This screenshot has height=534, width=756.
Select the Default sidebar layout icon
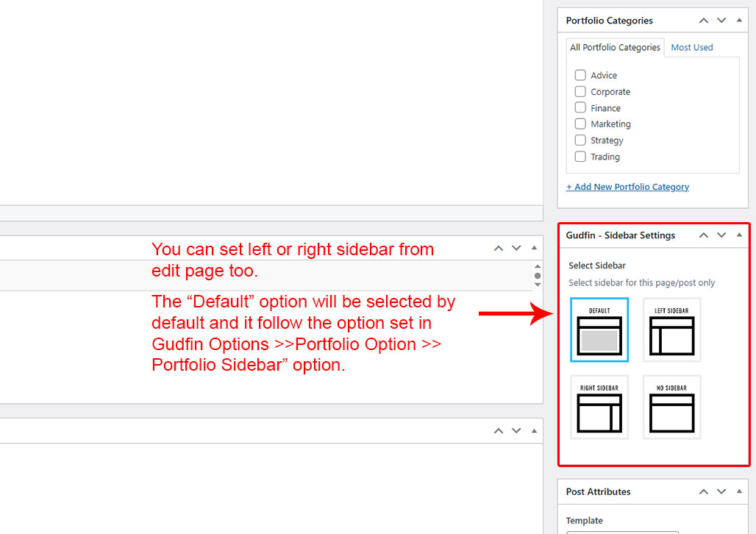coord(599,330)
